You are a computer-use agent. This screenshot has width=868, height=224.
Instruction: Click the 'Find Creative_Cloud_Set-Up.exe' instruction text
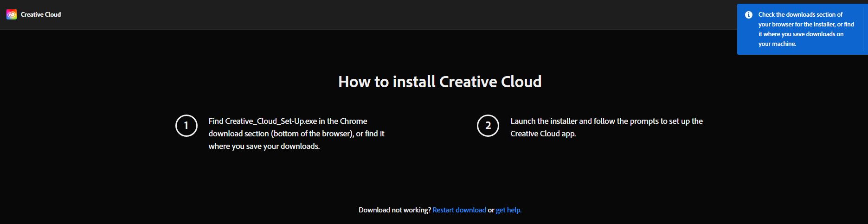point(296,134)
